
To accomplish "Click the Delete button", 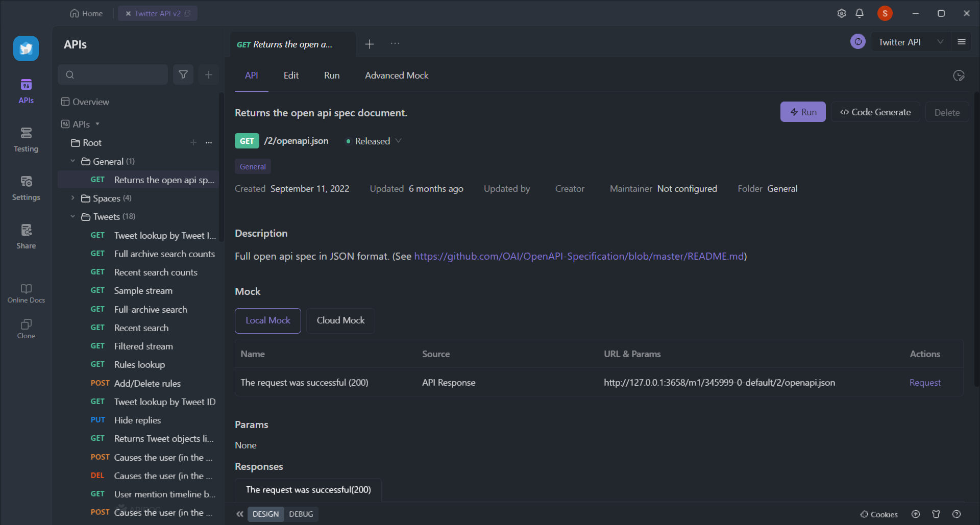I will 947,112.
